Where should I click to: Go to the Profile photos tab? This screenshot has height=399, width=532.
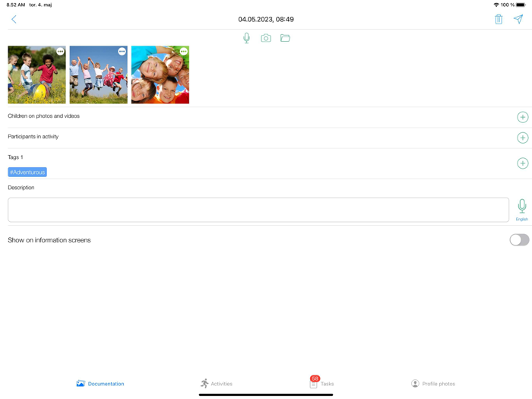[x=433, y=384]
